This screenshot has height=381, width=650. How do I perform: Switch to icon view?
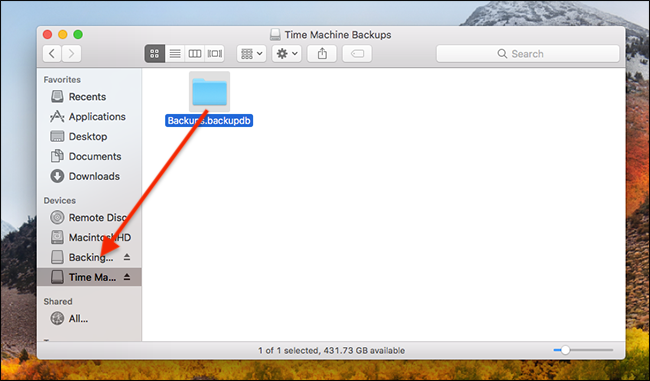155,53
